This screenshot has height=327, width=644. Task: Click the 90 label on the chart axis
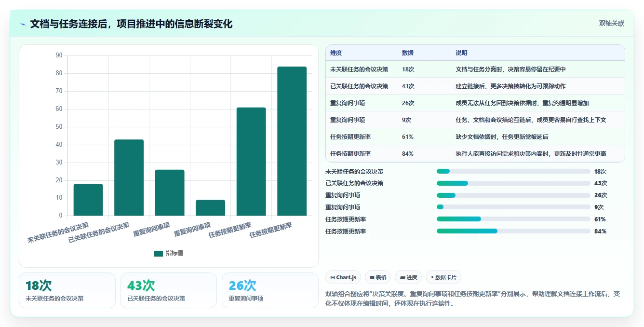[59, 55]
